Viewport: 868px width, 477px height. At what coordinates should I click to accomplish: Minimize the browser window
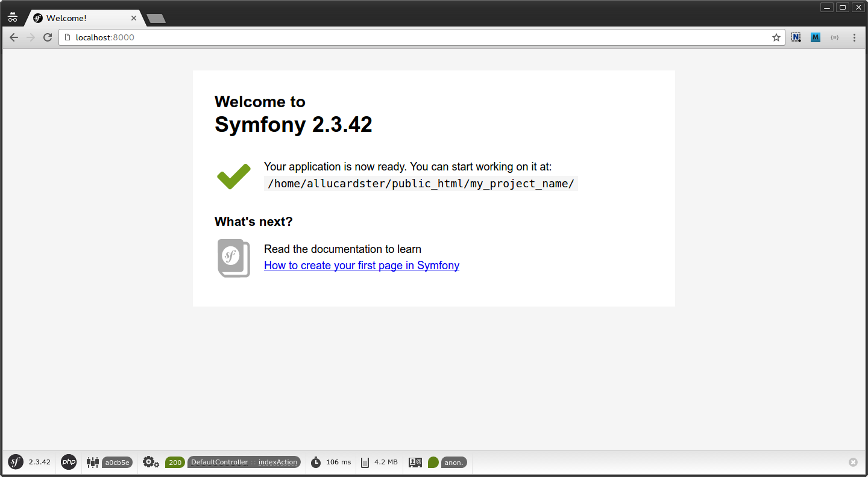[x=828, y=7]
